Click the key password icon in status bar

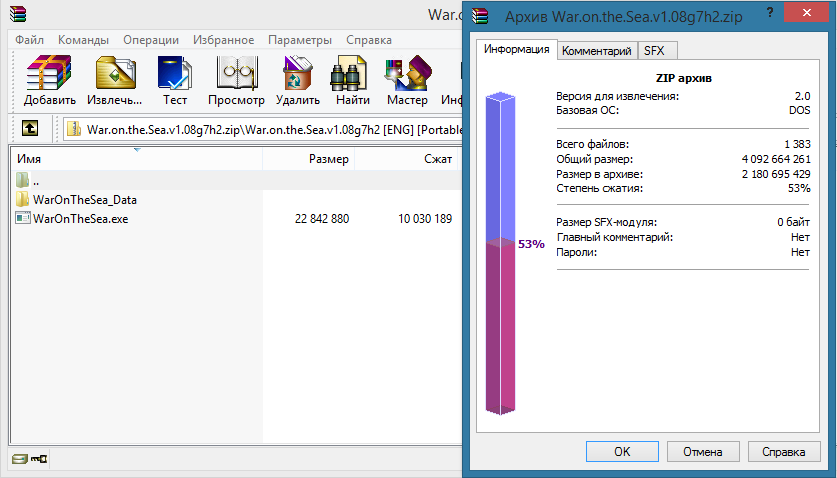click(39, 459)
